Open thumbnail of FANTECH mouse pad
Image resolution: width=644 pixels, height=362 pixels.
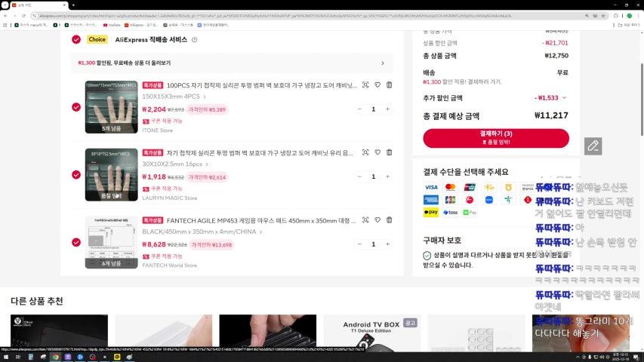point(111,242)
